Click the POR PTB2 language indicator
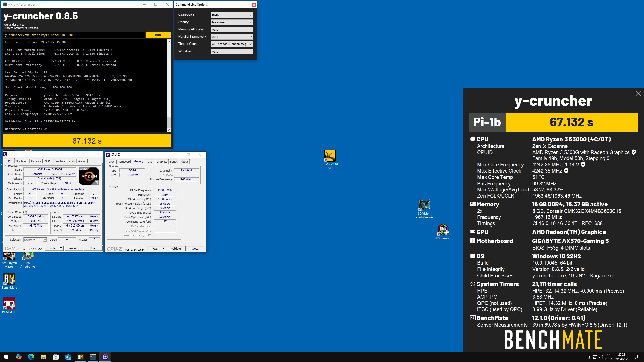 [608, 357]
